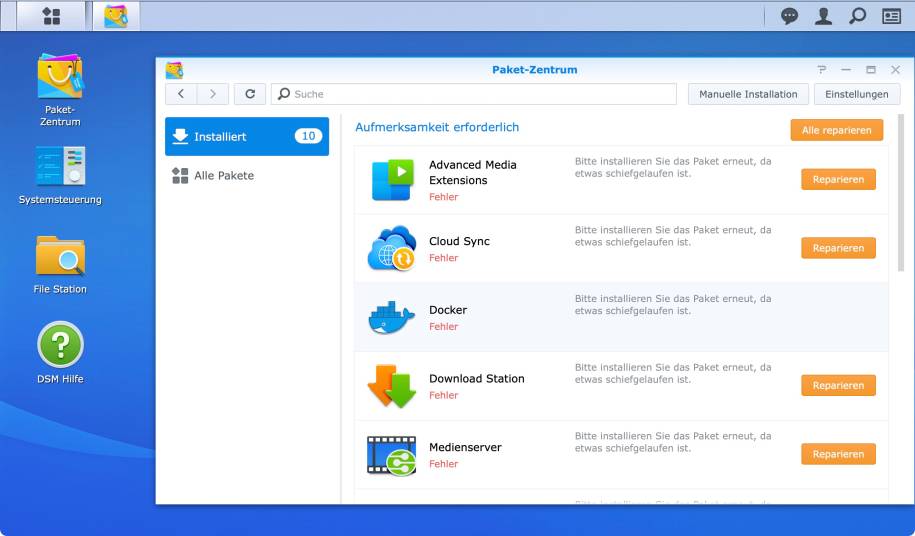Click the installed count badge 10

click(308, 136)
